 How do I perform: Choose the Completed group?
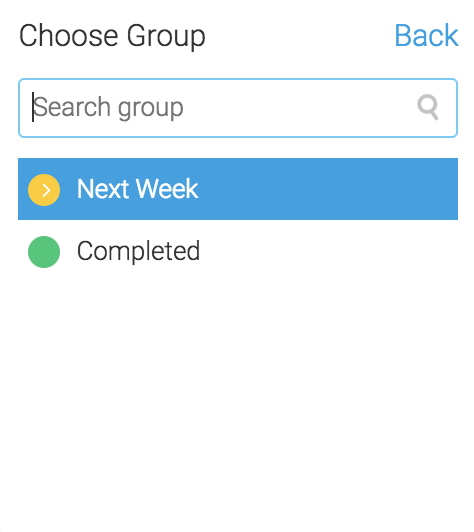click(238, 251)
